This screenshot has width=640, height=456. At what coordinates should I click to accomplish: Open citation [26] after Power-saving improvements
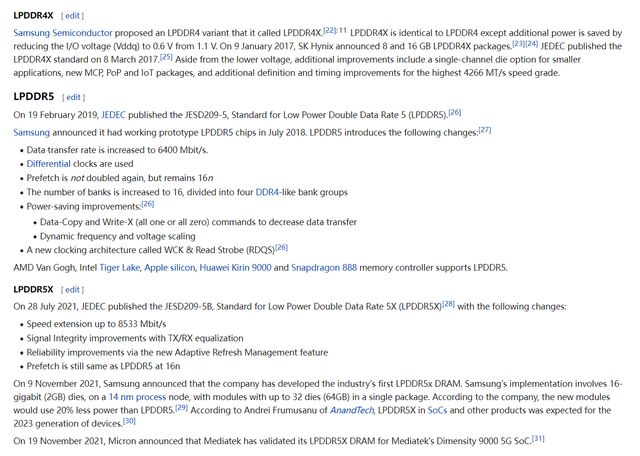point(148,204)
